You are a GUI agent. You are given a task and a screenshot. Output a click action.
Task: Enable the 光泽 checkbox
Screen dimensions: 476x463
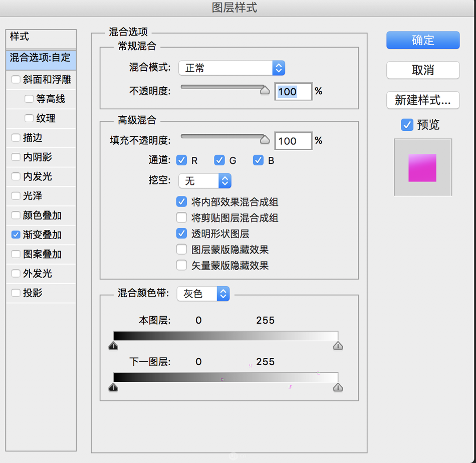16,196
